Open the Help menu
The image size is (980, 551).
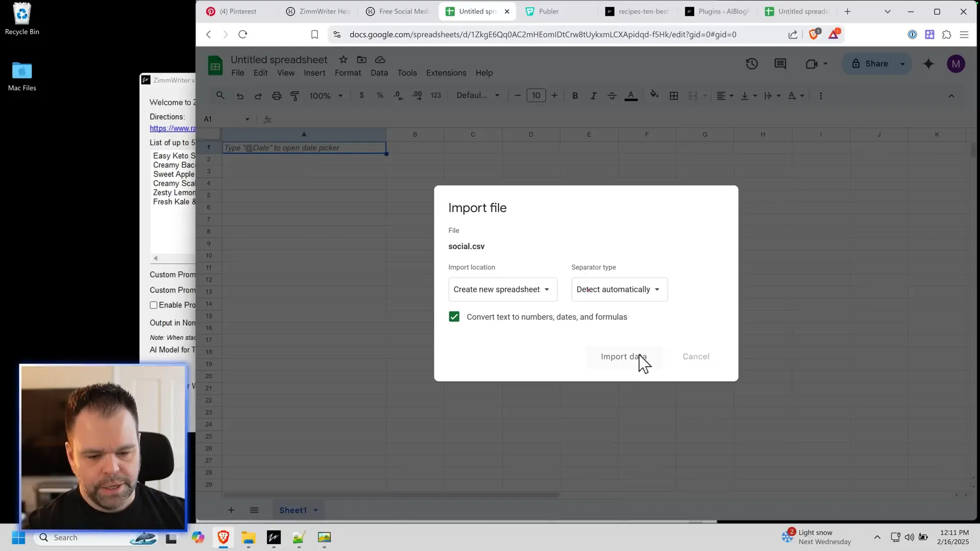click(484, 73)
